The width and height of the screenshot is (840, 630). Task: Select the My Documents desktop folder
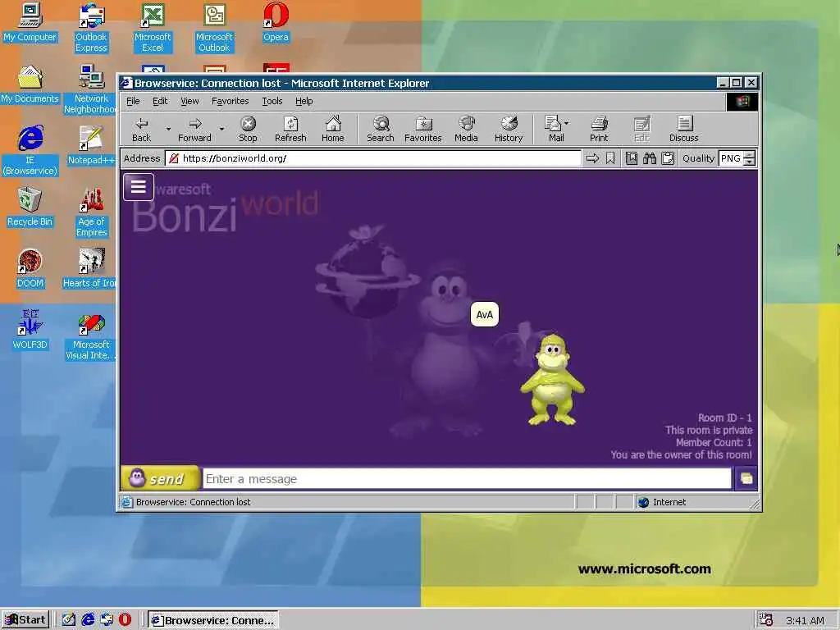[x=30, y=84]
